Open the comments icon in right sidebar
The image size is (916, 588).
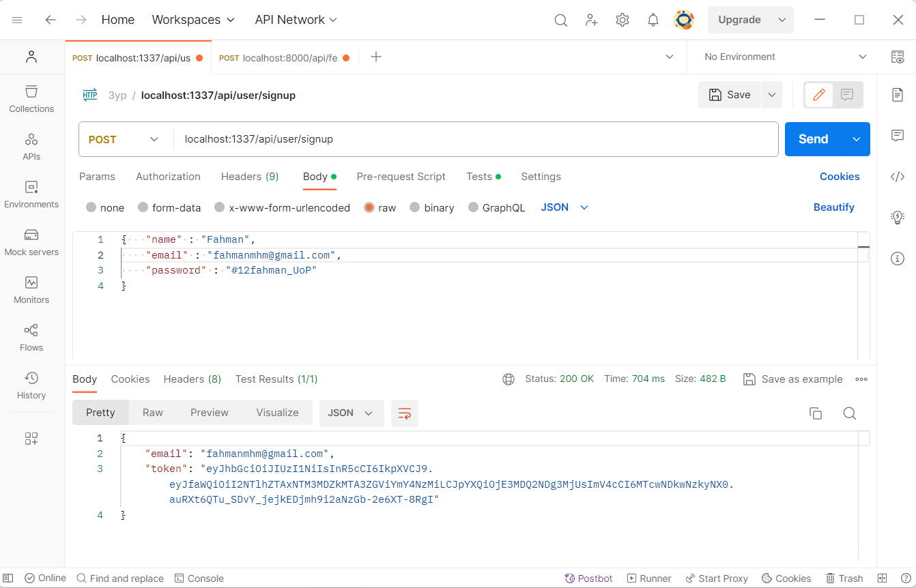click(898, 136)
